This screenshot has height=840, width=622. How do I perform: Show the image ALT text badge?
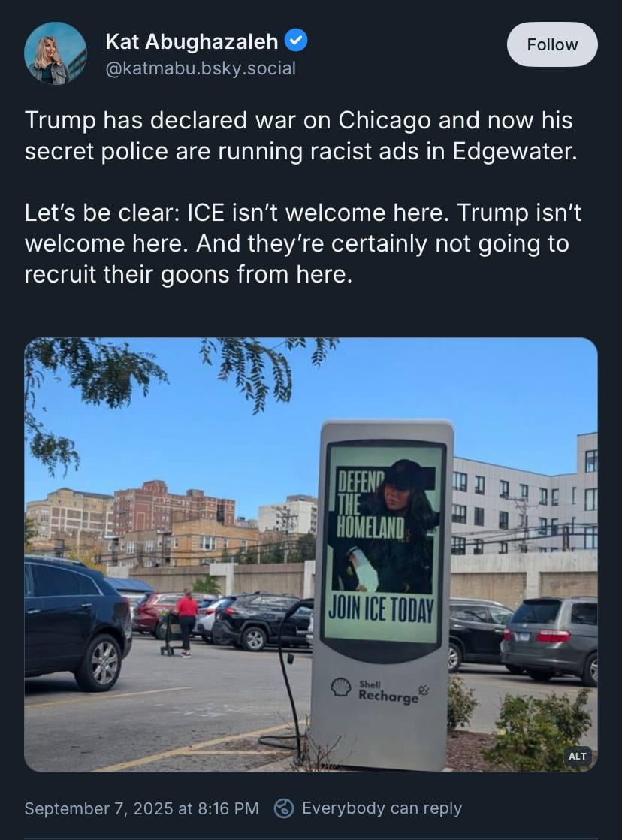tap(577, 756)
